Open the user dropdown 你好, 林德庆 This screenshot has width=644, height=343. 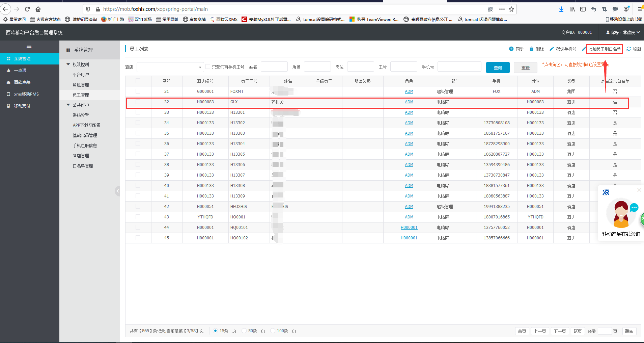[x=623, y=32]
